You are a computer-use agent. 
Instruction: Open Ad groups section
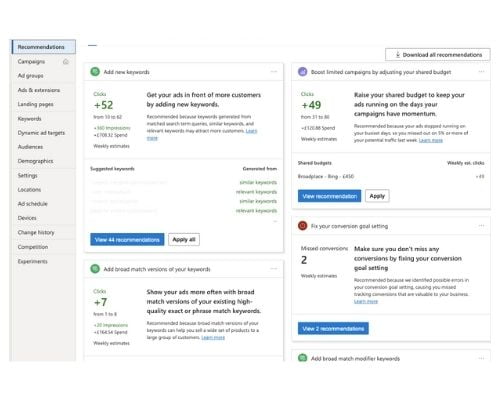30,76
